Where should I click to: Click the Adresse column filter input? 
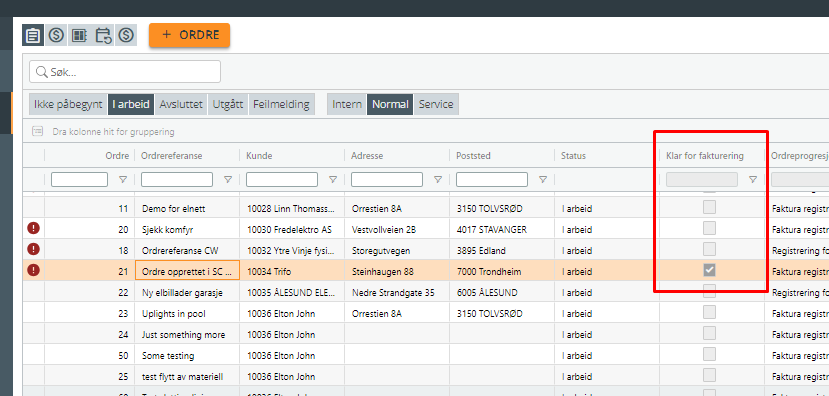[x=386, y=180]
